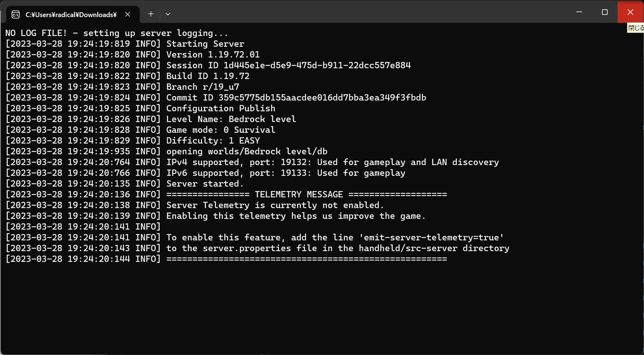Click the 'Difficulty: 1 EASY' line
The image size is (644, 355).
click(213, 140)
